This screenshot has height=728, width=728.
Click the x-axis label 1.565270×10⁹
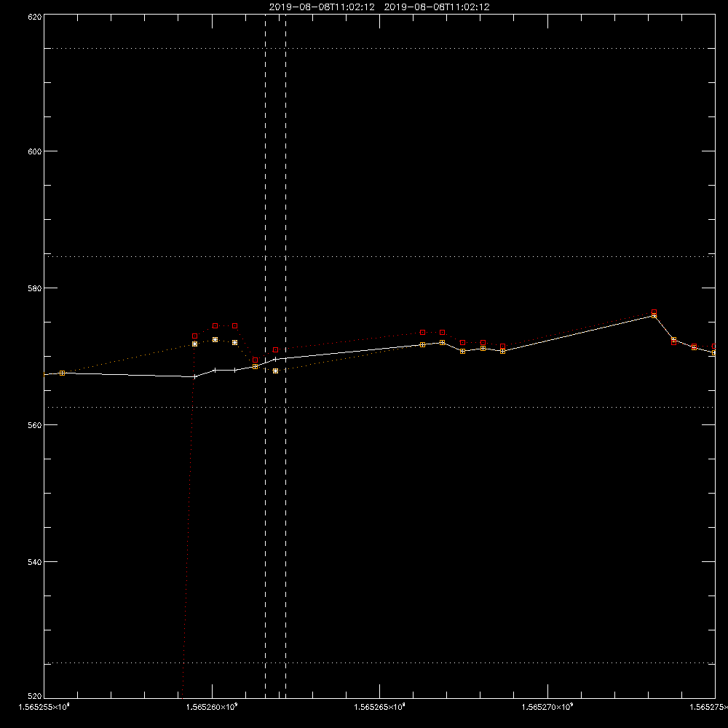(x=548, y=707)
